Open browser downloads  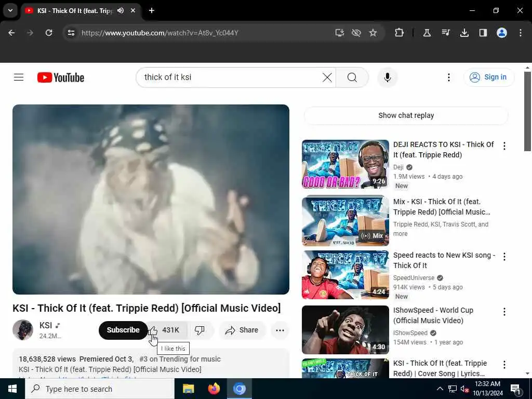tap(464, 33)
